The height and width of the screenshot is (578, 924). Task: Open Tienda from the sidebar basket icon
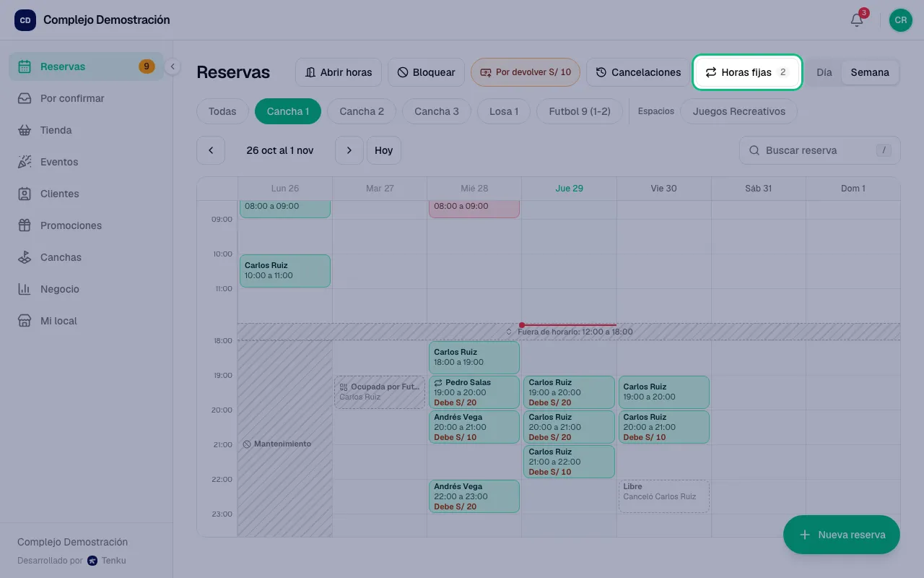click(25, 130)
